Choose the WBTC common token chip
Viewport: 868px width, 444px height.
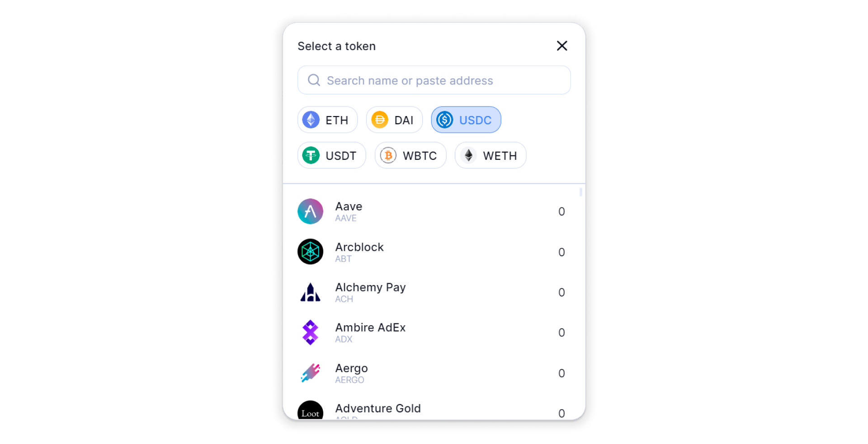coord(410,155)
